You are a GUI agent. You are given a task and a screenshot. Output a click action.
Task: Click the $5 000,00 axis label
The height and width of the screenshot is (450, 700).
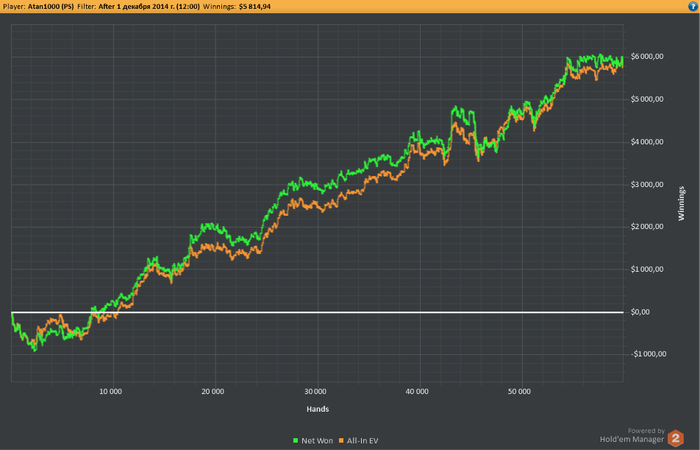(647, 100)
